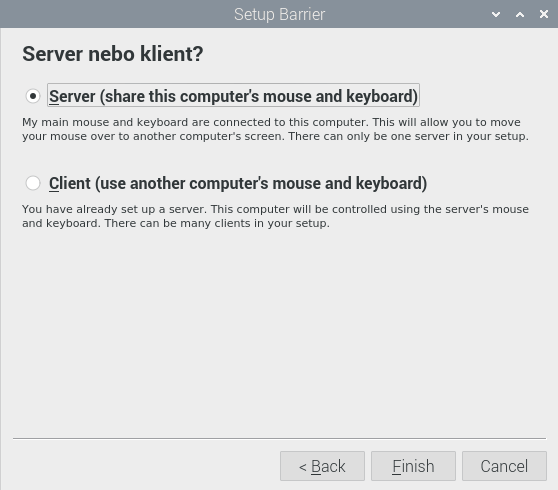Viewport: 558px width, 490px height.
Task: Click the "There can be many clients" sentence
Action: pos(217,223)
